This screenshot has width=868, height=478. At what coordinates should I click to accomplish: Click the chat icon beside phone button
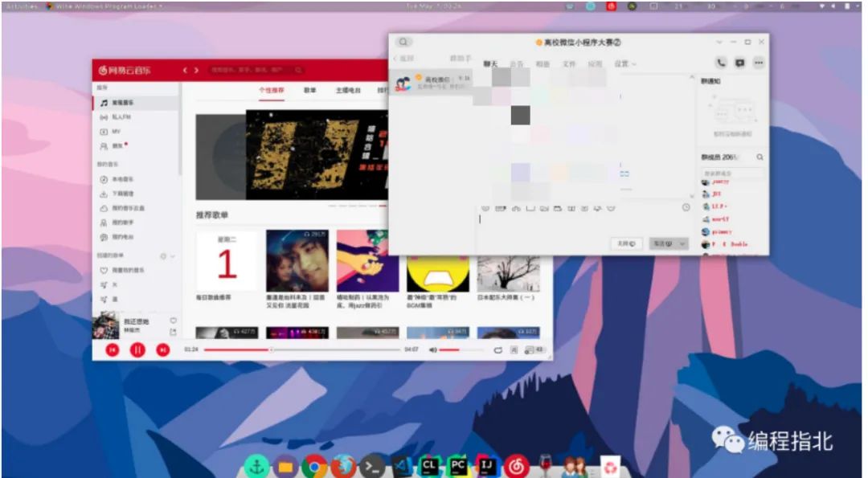coord(739,63)
